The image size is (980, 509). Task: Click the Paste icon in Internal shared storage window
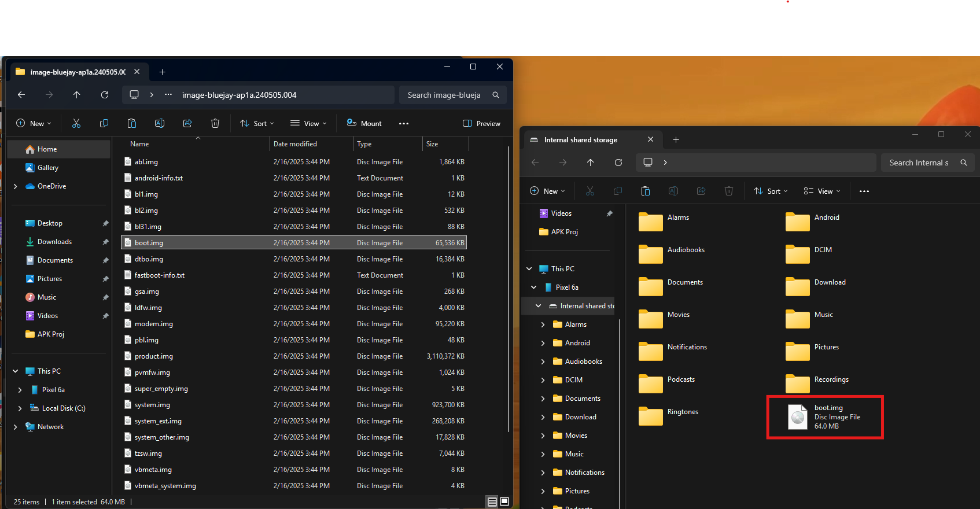pos(646,191)
